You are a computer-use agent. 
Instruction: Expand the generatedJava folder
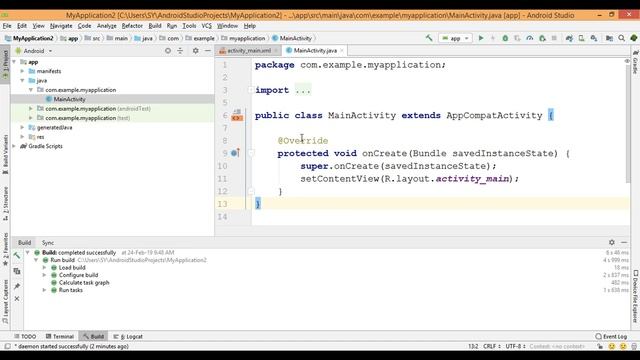click(x=22, y=127)
